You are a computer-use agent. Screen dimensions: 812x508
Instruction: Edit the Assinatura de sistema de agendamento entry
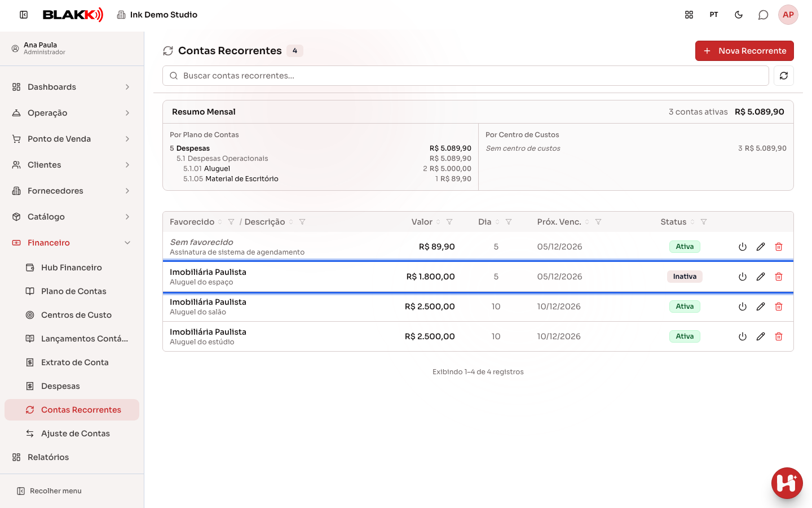761,247
